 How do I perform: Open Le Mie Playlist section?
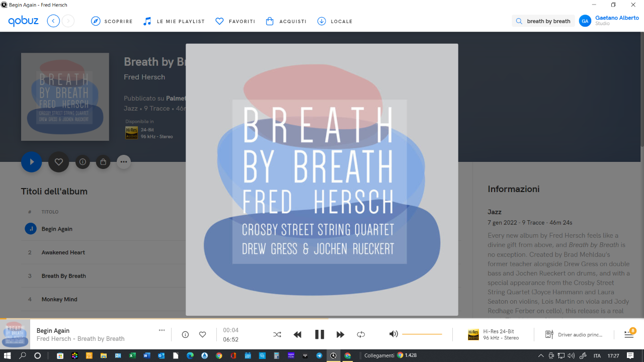174,21
